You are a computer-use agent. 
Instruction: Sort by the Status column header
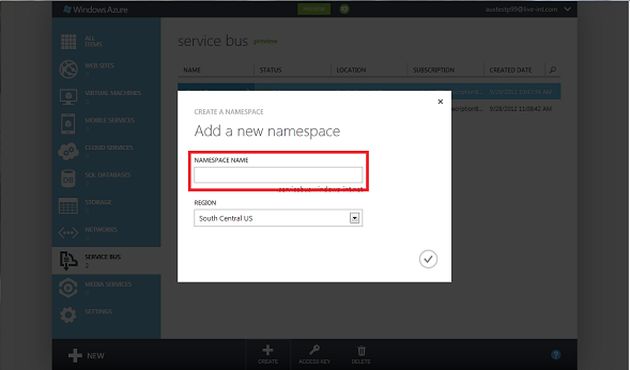tap(270, 70)
